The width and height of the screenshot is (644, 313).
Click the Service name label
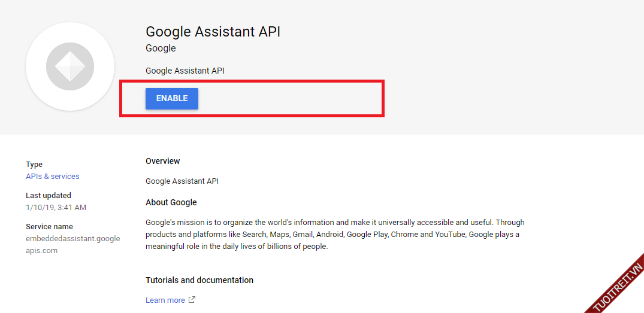49,227
